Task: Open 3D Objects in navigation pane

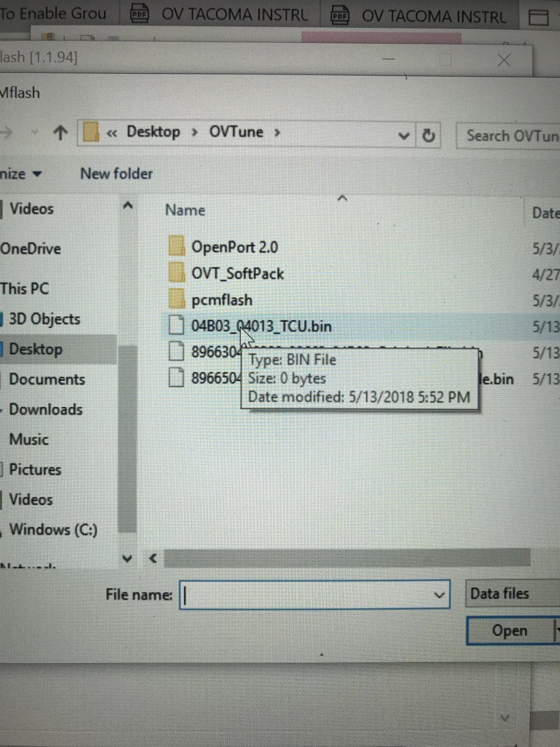Action: click(x=44, y=319)
